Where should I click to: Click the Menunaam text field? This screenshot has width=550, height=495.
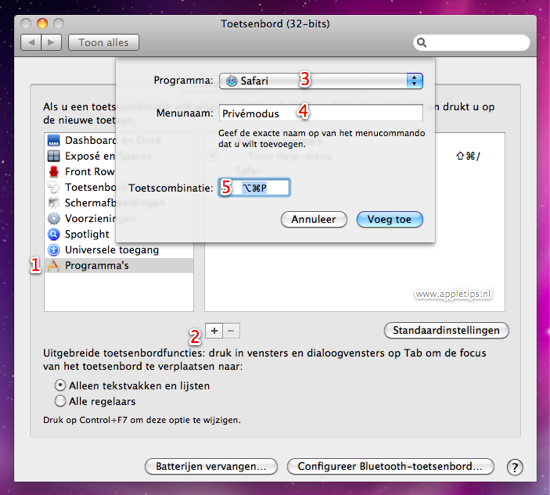tap(321, 113)
